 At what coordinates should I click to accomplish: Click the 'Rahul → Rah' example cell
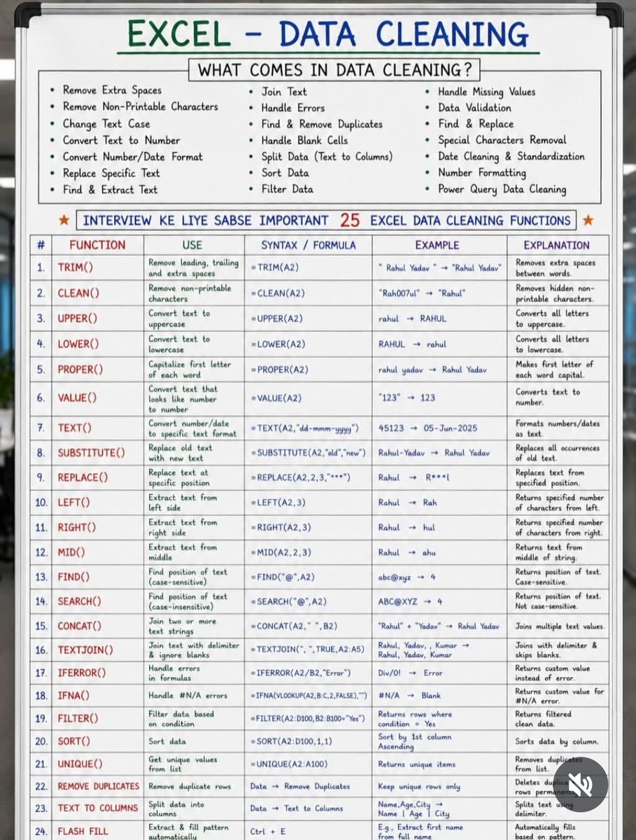[x=439, y=503]
